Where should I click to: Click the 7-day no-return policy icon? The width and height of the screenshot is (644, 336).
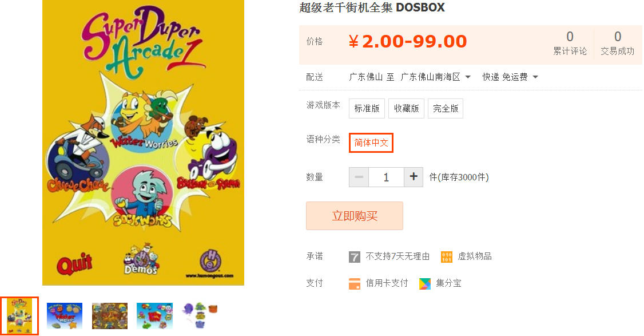click(x=355, y=257)
